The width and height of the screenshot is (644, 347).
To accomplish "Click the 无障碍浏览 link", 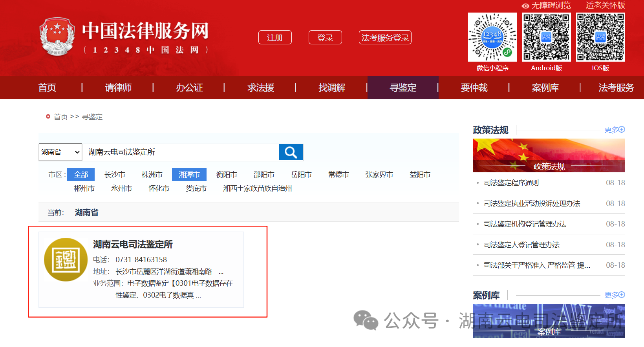I will click(x=551, y=5).
